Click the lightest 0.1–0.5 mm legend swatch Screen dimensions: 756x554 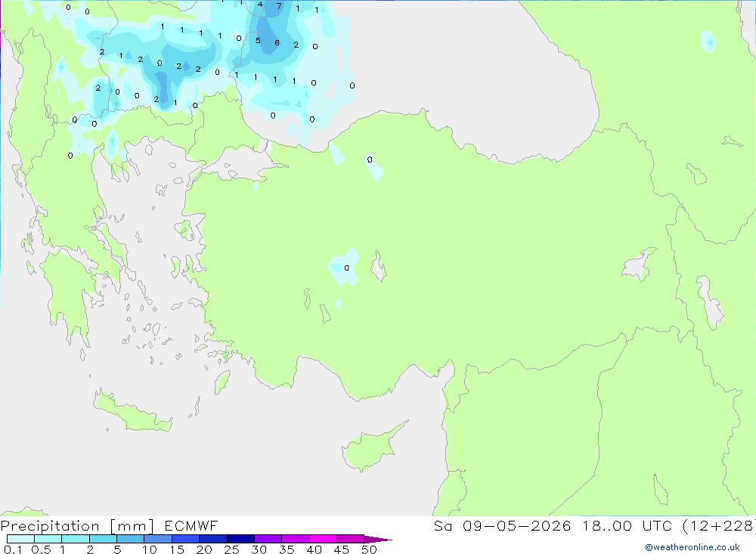[x=20, y=539]
